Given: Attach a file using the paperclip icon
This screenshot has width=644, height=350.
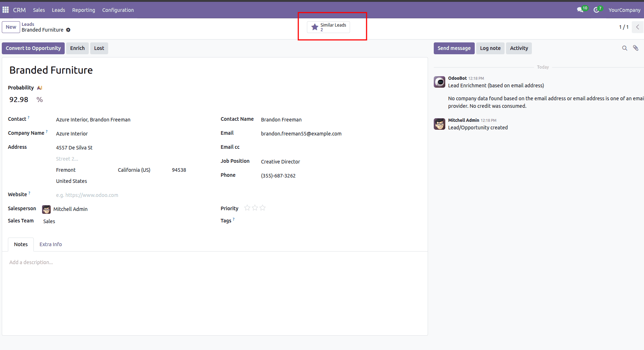Looking at the screenshot, I should click(636, 47).
